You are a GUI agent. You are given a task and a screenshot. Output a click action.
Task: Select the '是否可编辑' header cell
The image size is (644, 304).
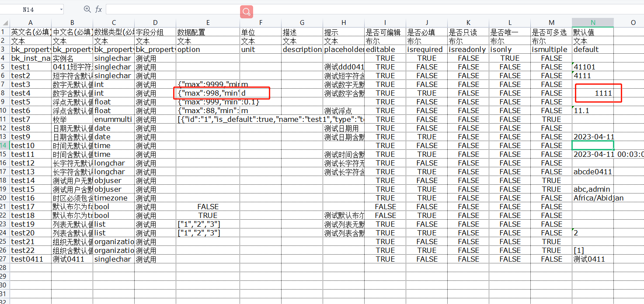[x=385, y=32]
